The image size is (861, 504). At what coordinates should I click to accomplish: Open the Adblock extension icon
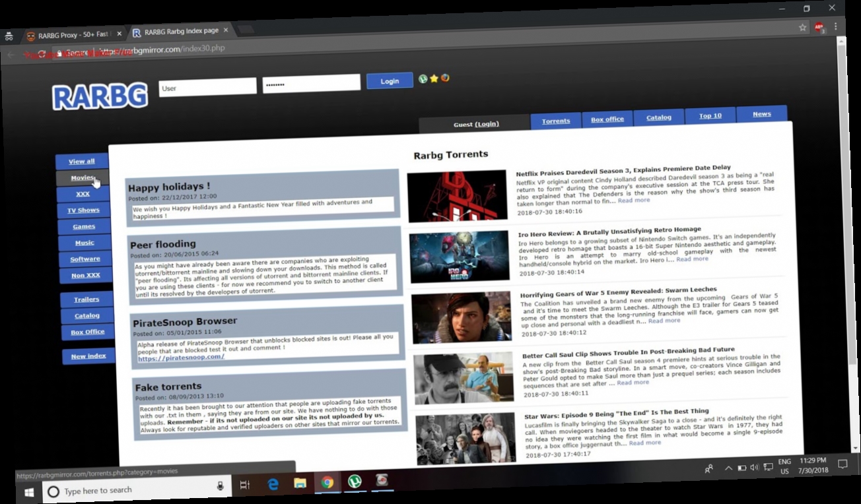pyautogui.click(x=819, y=27)
